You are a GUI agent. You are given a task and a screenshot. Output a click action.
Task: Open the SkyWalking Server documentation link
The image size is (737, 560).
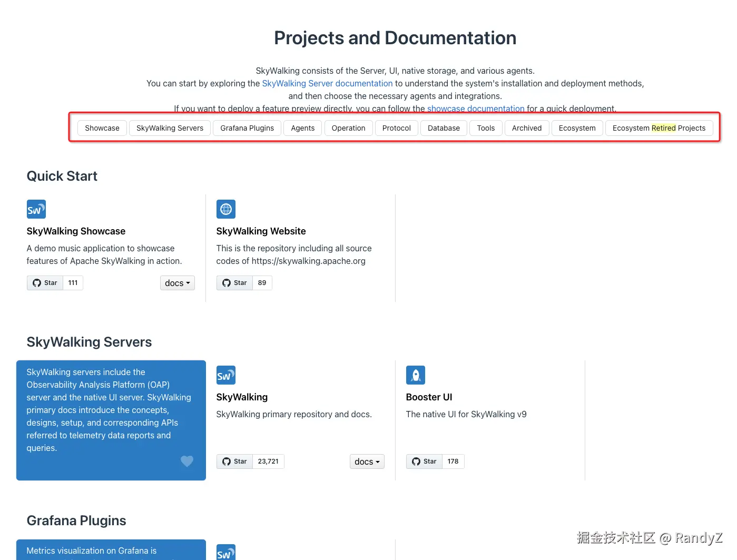[327, 83]
